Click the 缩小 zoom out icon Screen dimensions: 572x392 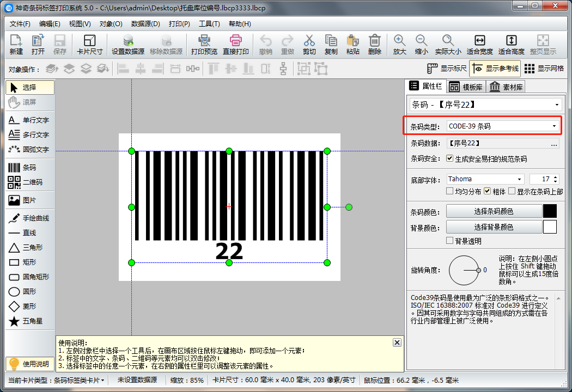421,45
